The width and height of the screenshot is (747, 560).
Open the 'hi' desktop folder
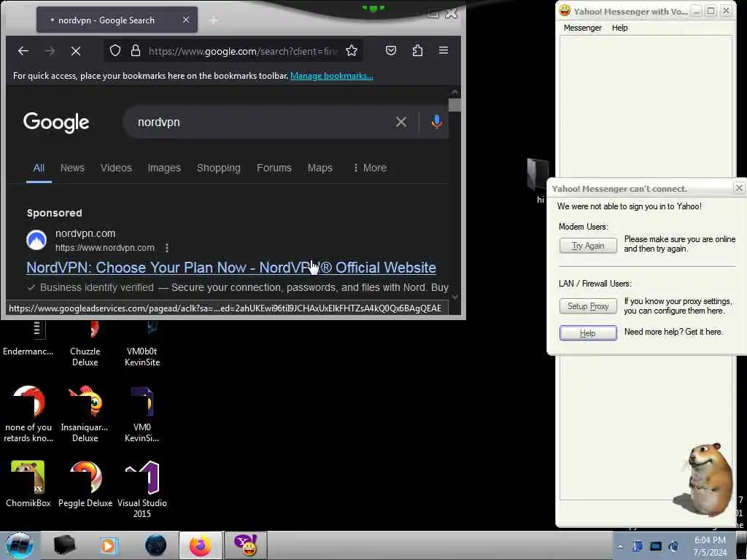(x=538, y=180)
